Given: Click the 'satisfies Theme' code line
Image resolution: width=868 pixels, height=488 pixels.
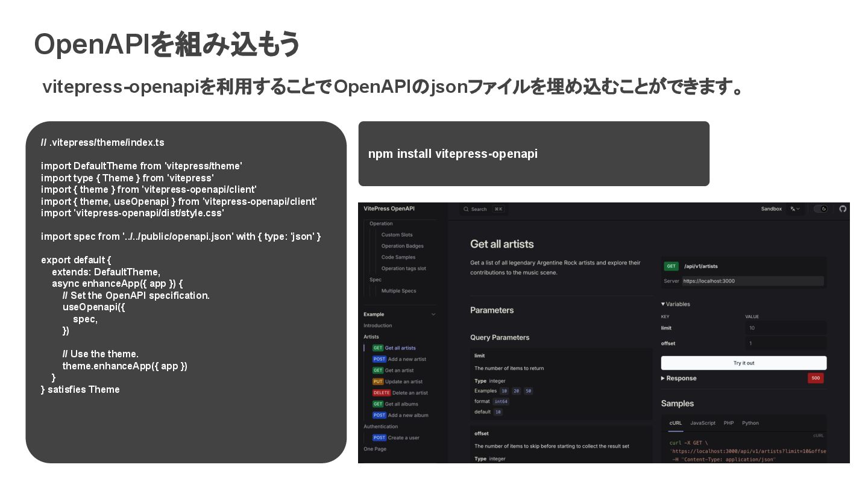Looking at the screenshot, I should pos(80,389).
